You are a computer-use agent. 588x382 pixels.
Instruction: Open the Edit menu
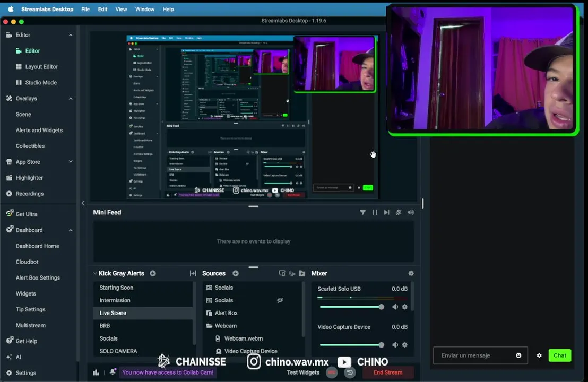(103, 10)
